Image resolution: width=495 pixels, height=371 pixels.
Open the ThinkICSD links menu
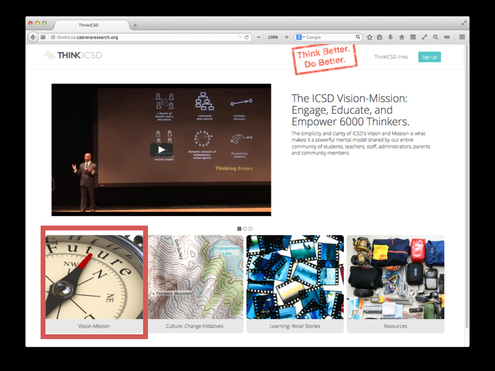(x=391, y=57)
